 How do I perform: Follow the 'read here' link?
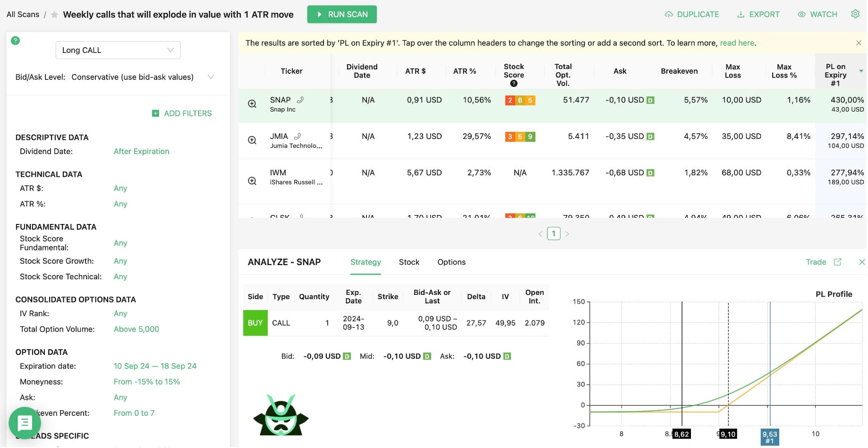737,43
